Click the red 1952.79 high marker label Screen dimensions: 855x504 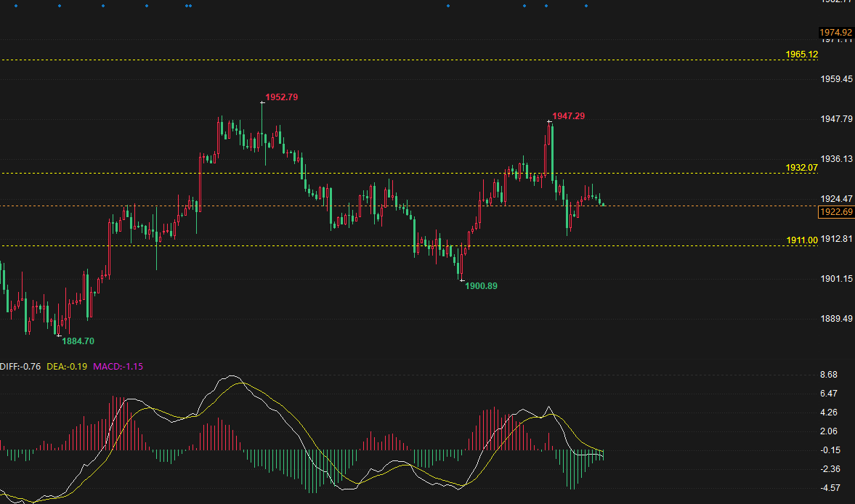tap(282, 97)
